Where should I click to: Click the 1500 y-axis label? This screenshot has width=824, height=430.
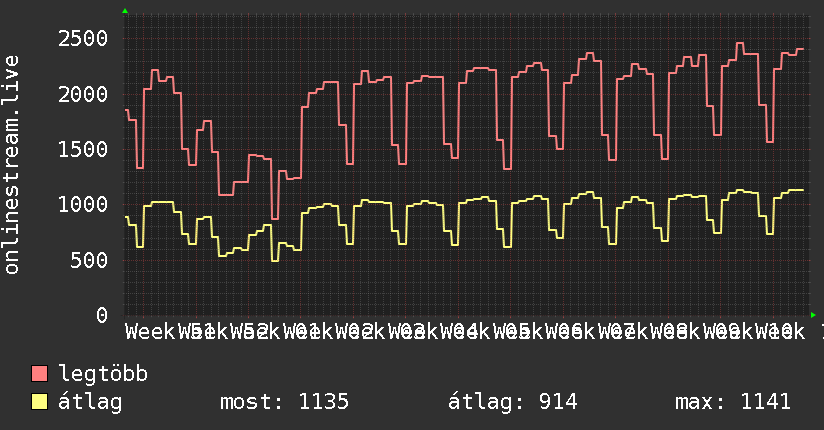tap(83, 149)
